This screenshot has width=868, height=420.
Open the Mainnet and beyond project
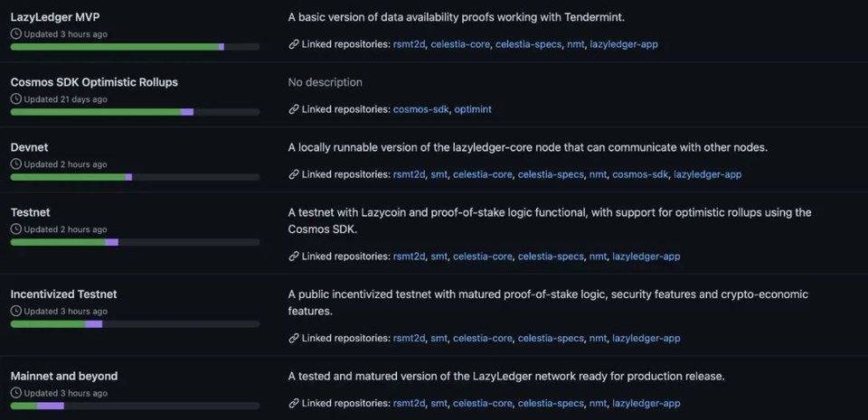pos(64,377)
